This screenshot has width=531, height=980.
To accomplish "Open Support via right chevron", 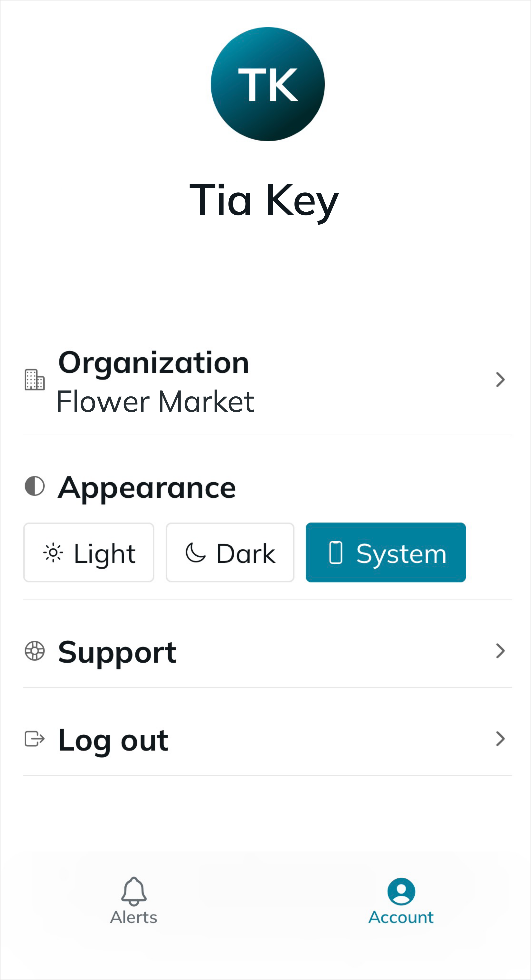I will pos(500,651).
